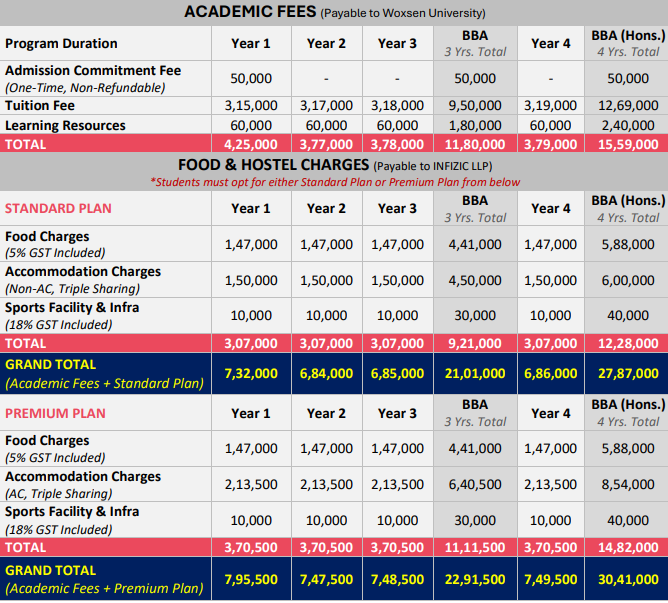Click the red note about opting for a plan
The height and width of the screenshot is (603, 668).
coord(334,182)
